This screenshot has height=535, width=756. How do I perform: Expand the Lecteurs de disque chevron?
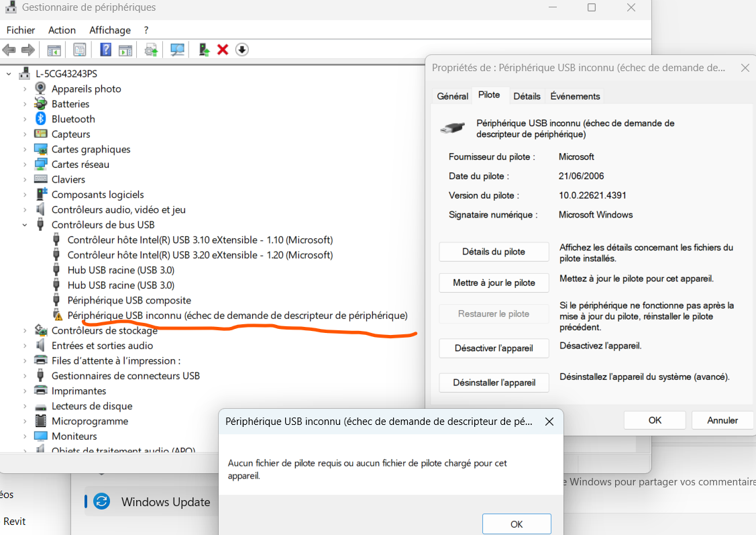(x=25, y=406)
